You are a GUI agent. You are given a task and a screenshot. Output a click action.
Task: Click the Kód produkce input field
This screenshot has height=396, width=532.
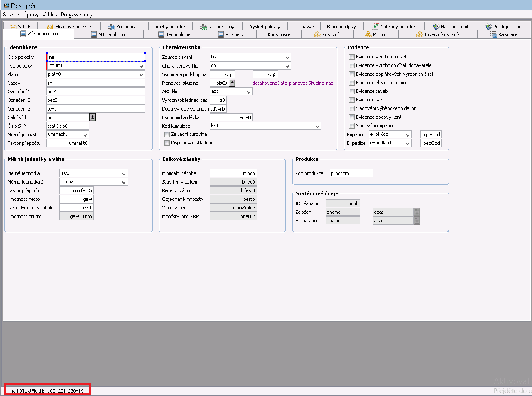tap(351, 173)
